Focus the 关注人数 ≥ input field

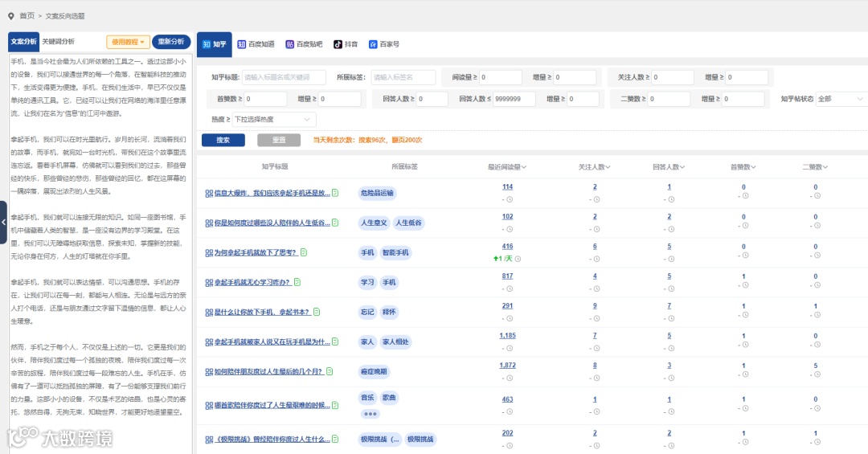pos(673,77)
